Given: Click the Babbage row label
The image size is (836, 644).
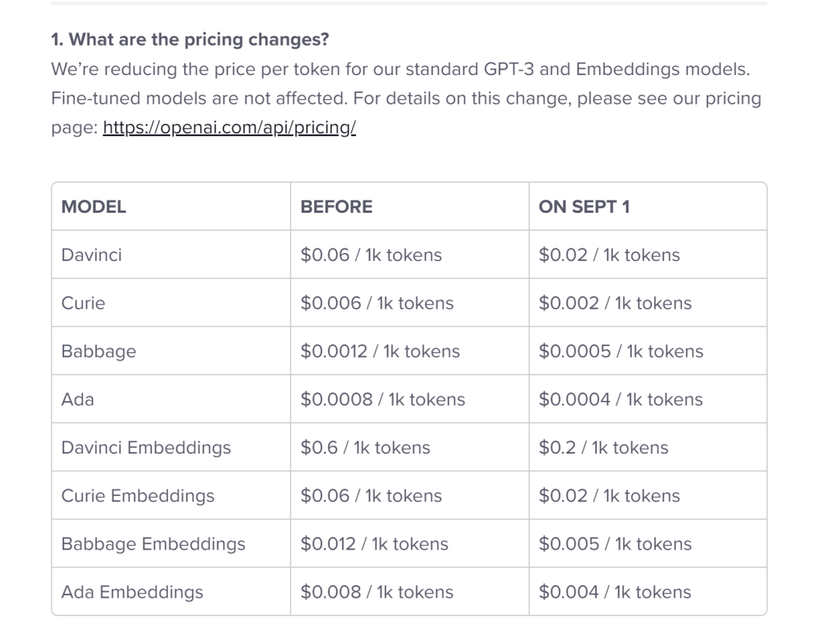Looking at the screenshot, I should click(x=98, y=351).
